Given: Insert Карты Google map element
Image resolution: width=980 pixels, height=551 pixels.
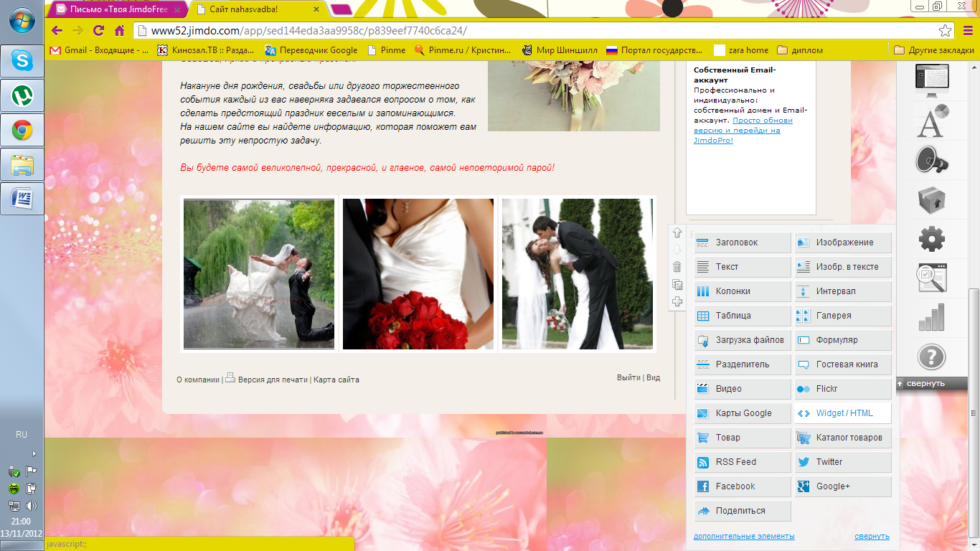Looking at the screenshot, I should pos(743,413).
